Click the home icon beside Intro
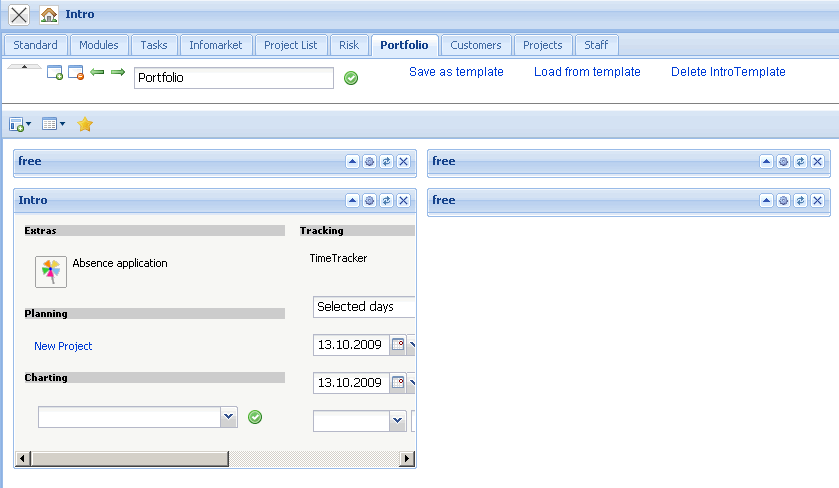The image size is (839, 488). [49, 15]
